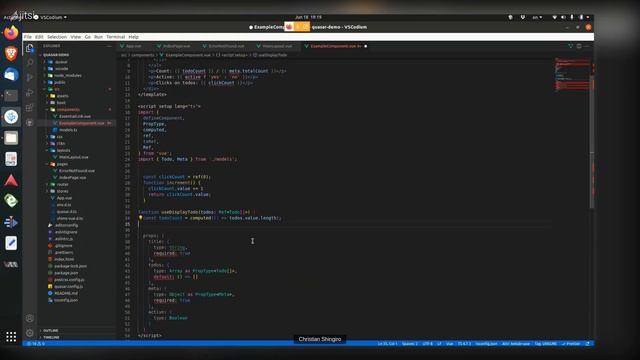
Task: Launch Firefox from the dock
Action: coord(11,32)
